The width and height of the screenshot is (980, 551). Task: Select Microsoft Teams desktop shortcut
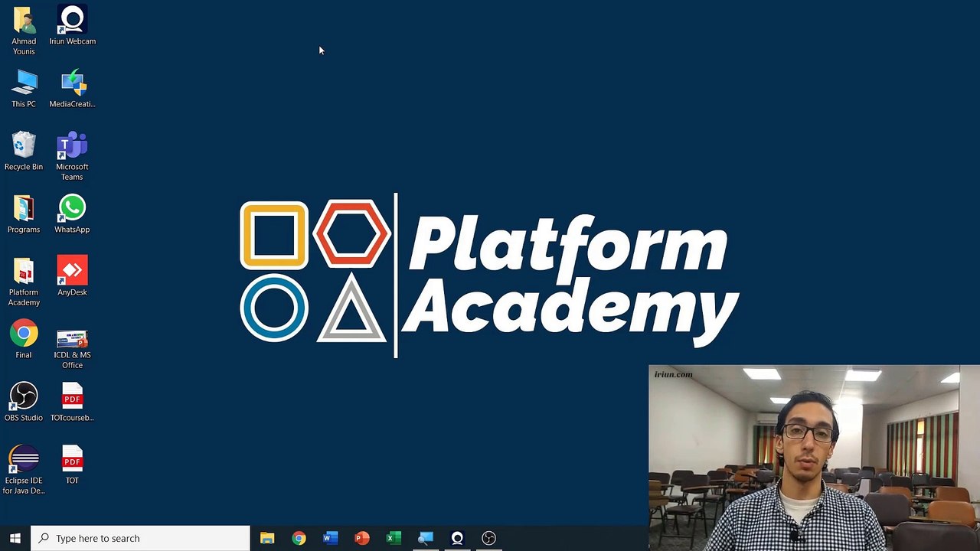pyautogui.click(x=72, y=156)
